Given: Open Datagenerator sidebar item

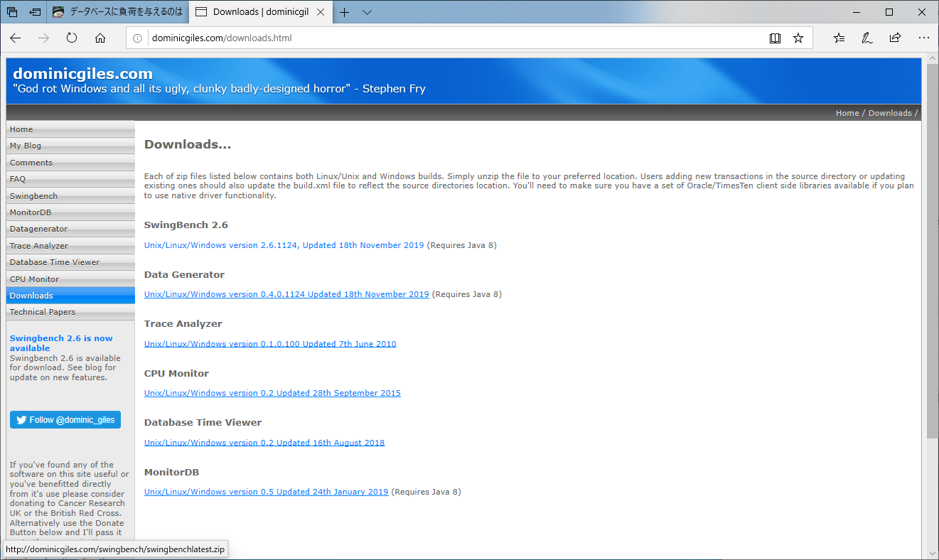Looking at the screenshot, I should click(x=70, y=229).
